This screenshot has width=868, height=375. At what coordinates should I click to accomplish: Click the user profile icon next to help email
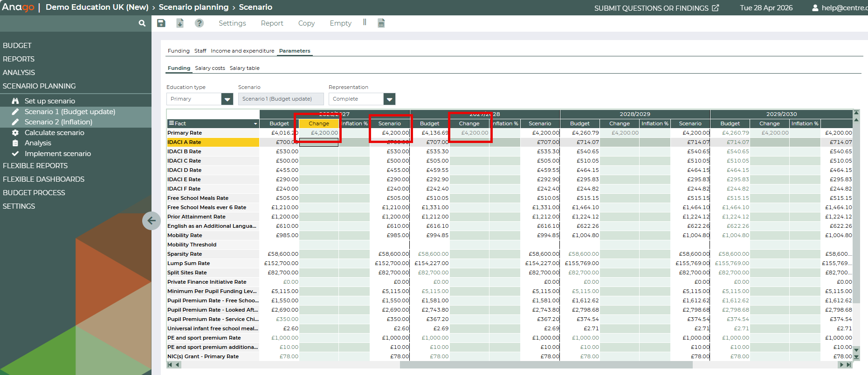815,8
